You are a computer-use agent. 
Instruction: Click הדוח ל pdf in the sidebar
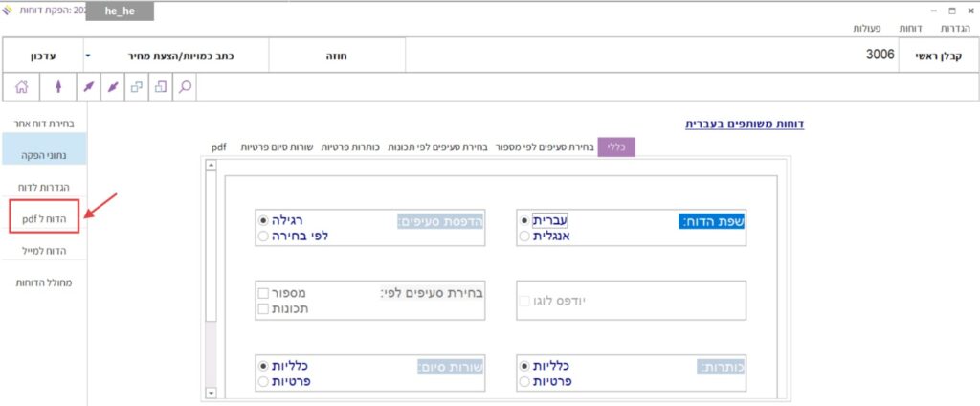pos(44,219)
